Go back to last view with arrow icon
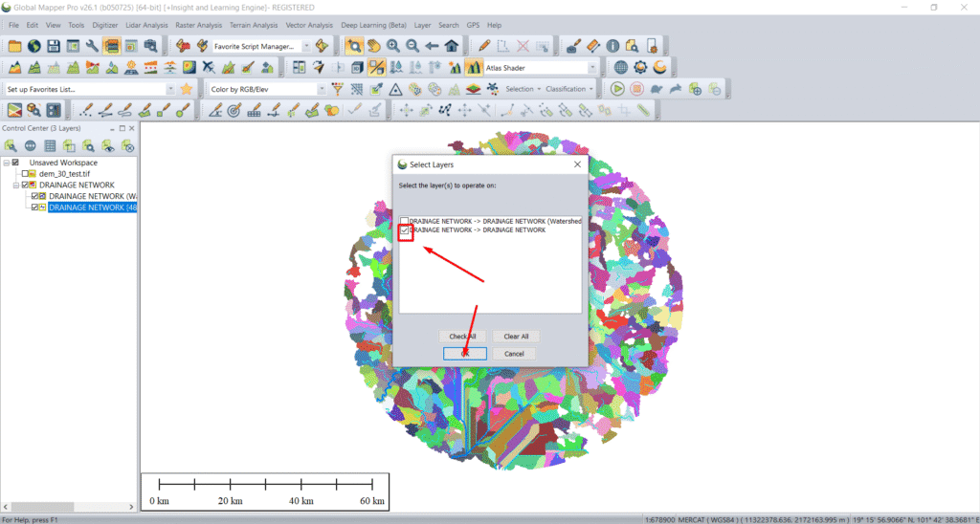The image size is (980, 524). click(x=432, y=46)
